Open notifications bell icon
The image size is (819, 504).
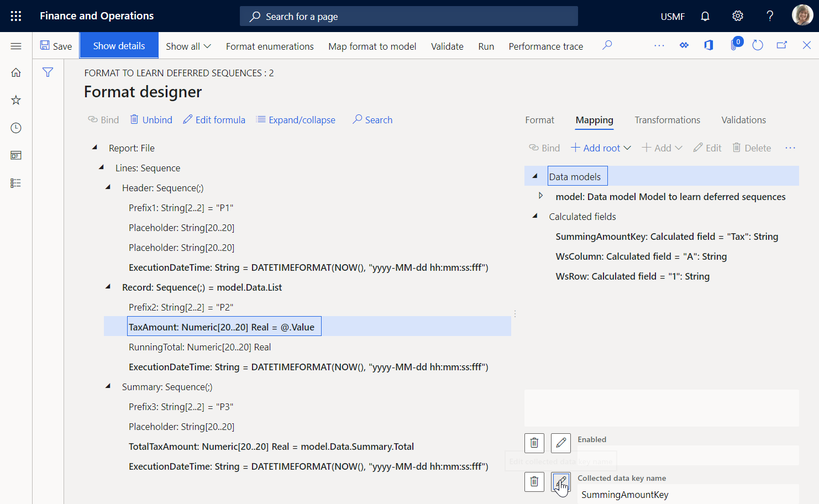(705, 16)
